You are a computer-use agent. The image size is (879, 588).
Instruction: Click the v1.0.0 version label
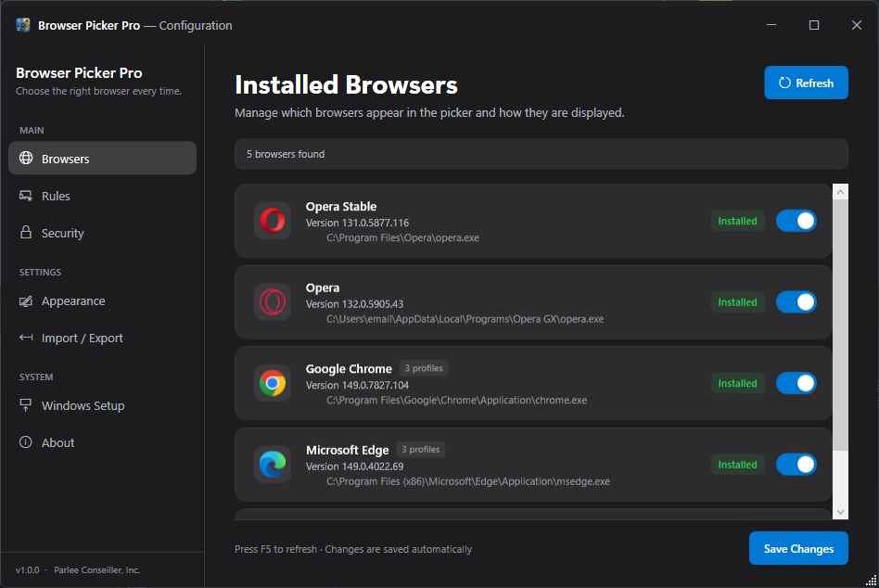28,570
